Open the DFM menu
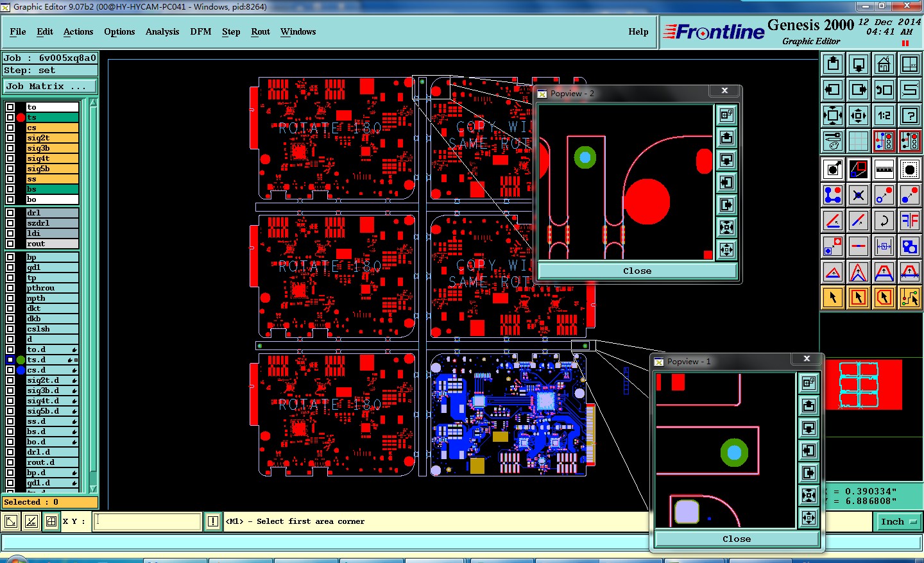Viewport: 924px width, 563px height. pos(201,31)
